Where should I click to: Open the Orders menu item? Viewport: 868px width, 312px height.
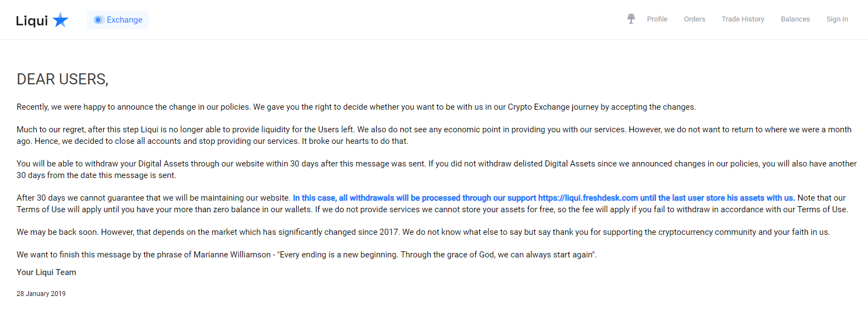[695, 19]
